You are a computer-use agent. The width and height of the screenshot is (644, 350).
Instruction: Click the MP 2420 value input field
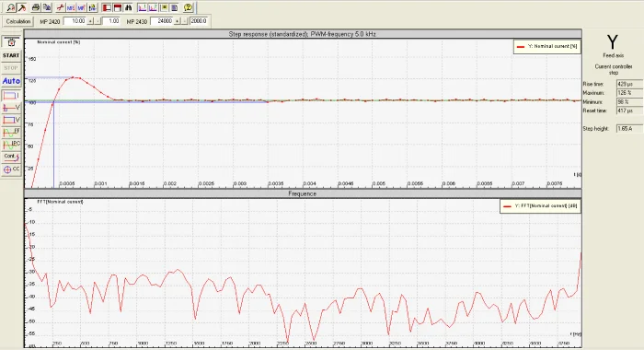(75, 21)
